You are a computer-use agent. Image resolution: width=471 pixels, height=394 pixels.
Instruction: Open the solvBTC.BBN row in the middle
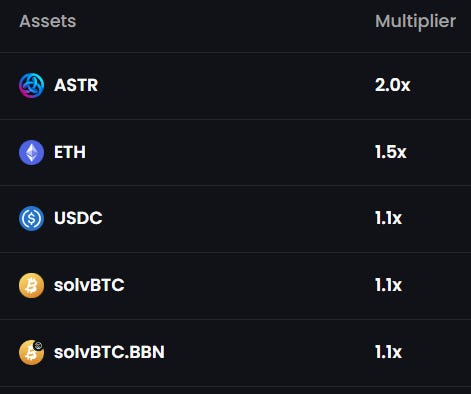tap(235, 353)
